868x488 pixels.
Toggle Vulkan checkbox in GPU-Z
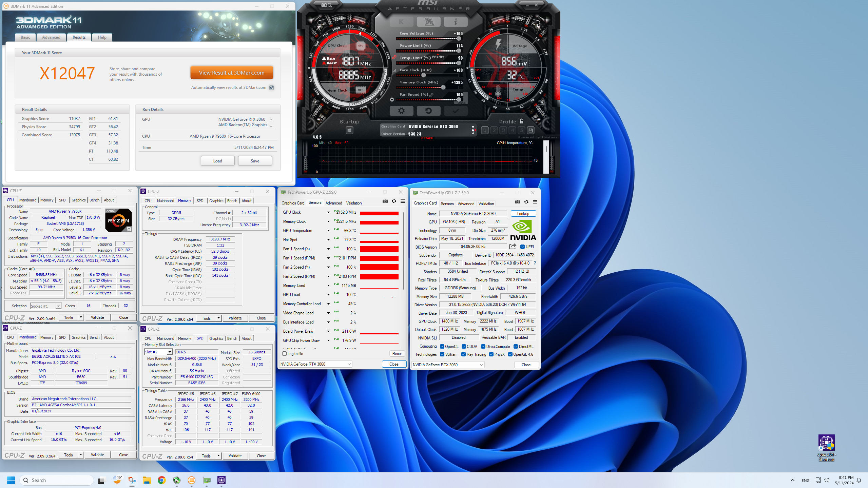point(442,354)
